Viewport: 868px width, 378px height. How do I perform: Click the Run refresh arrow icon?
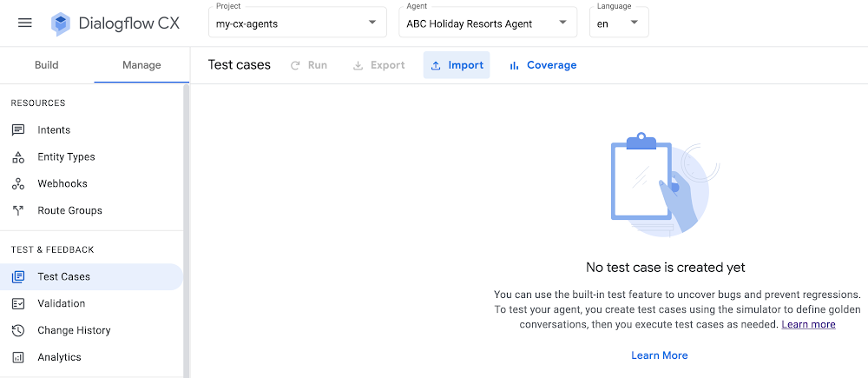coord(296,65)
